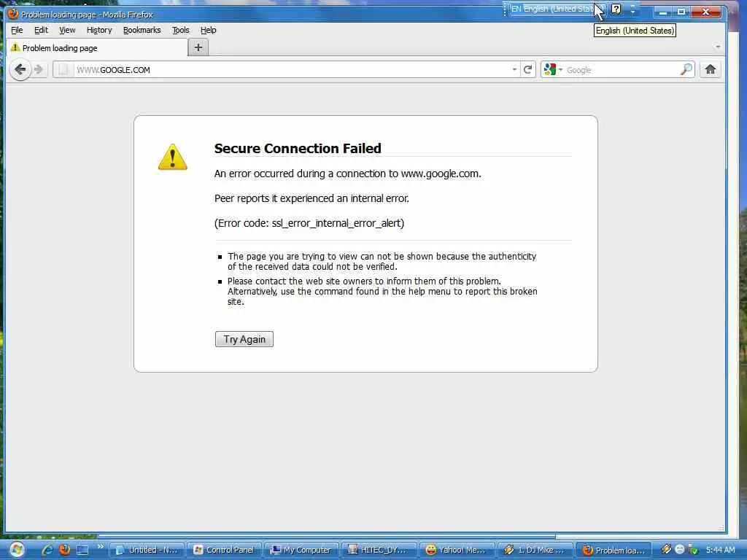Image resolution: width=747 pixels, height=560 pixels.
Task: Expand hidden quick launch icons chevron
Action: 101,547
